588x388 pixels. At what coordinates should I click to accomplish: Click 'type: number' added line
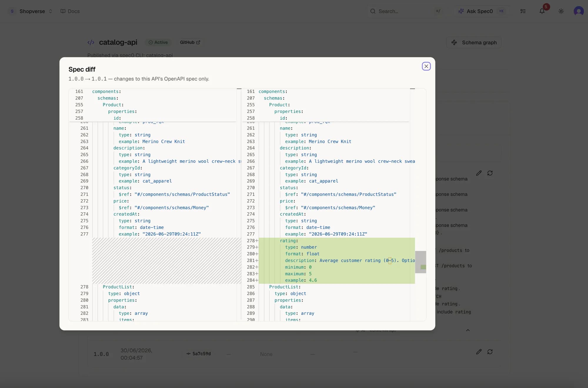301,247
